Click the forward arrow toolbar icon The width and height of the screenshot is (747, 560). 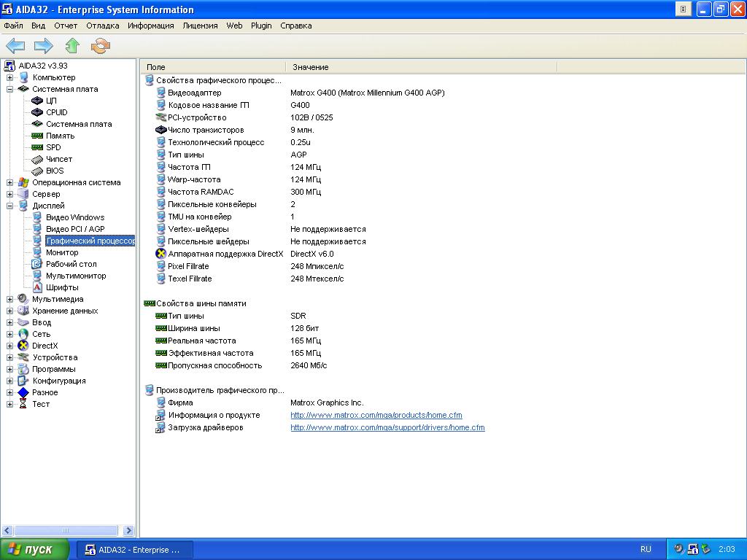tap(44, 46)
